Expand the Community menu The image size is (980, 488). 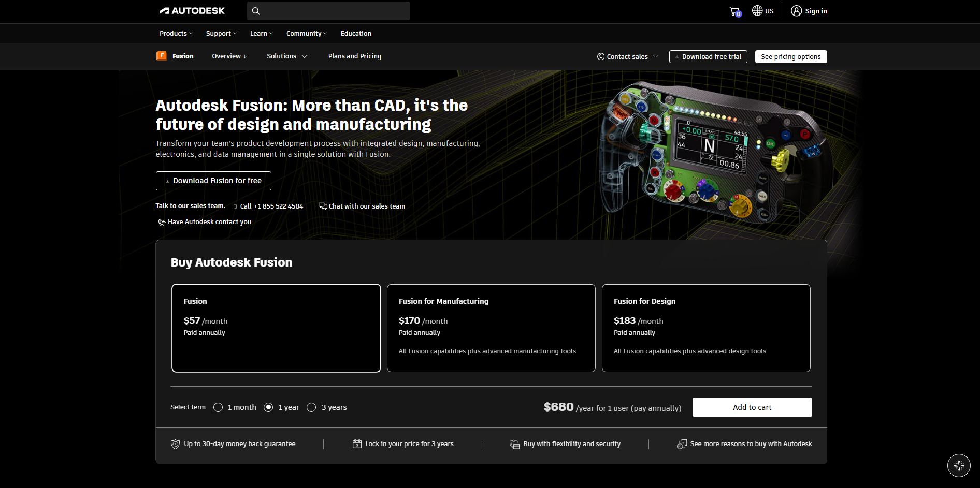point(307,33)
